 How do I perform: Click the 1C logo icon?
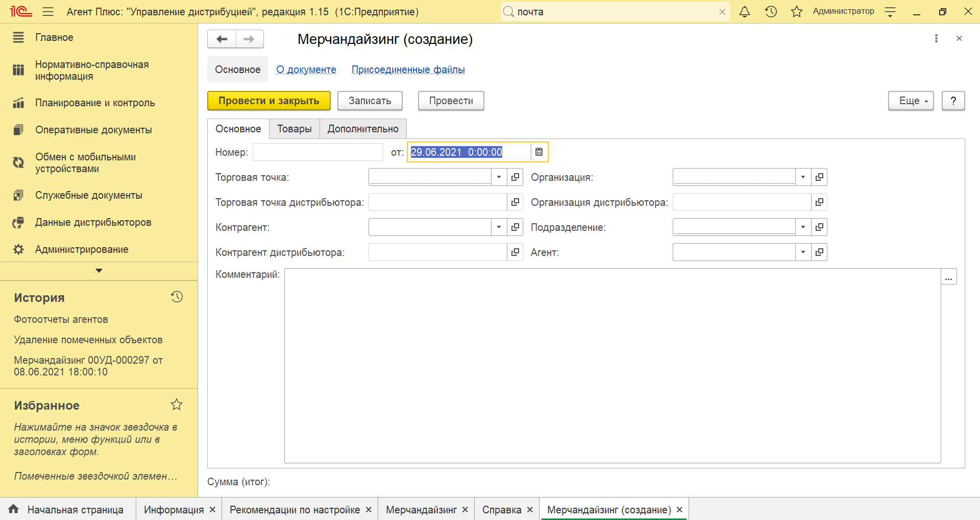pyautogui.click(x=21, y=11)
